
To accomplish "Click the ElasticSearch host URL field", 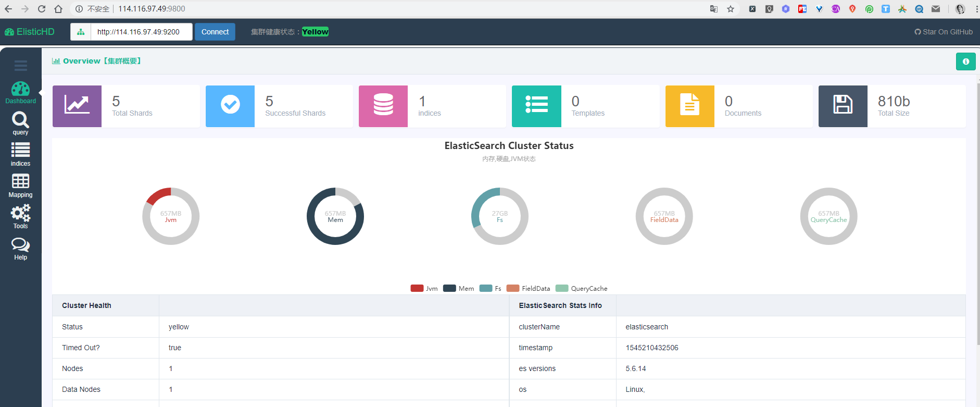I will tap(142, 32).
